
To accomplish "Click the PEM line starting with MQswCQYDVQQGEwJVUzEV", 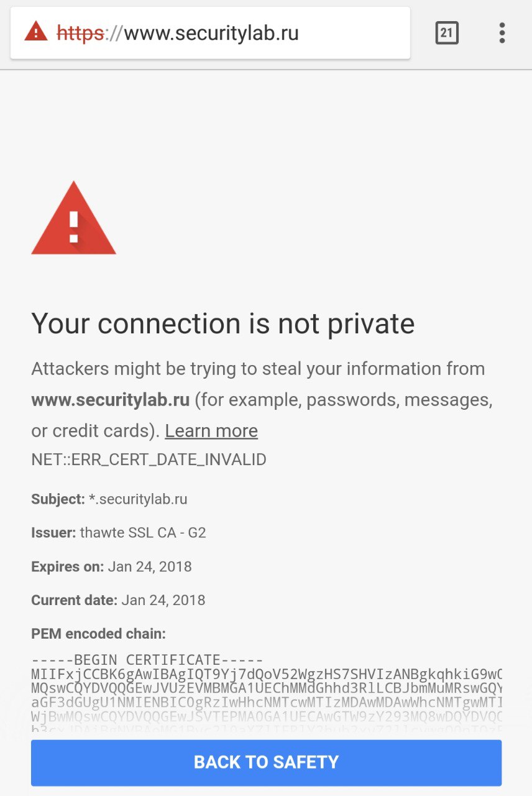I will coord(267,688).
